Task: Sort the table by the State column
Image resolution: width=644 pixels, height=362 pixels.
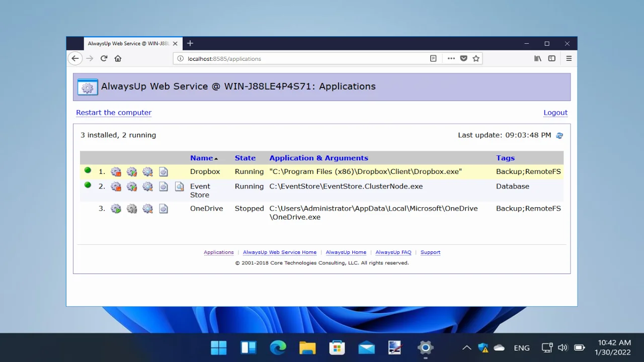Action: tap(245, 158)
